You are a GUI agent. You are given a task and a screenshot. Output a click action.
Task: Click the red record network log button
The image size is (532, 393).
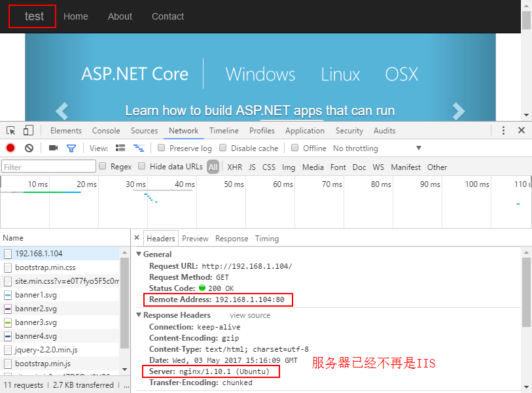click(10, 148)
